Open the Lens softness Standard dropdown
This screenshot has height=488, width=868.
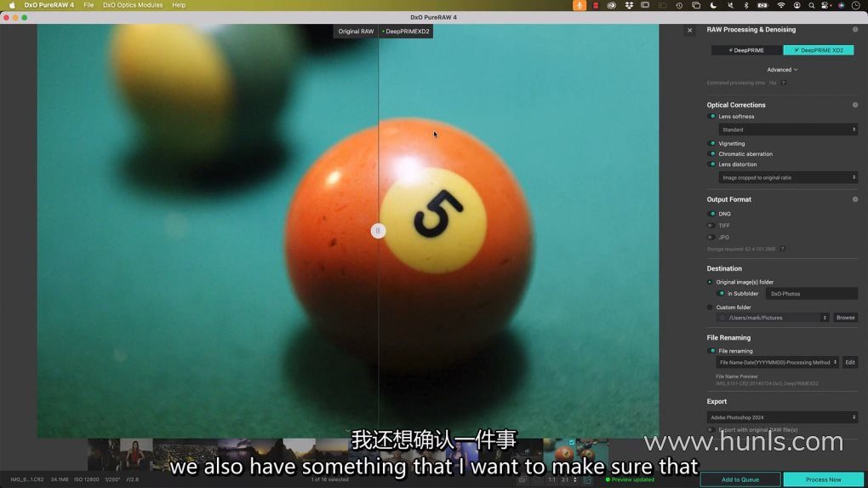point(788,129)
